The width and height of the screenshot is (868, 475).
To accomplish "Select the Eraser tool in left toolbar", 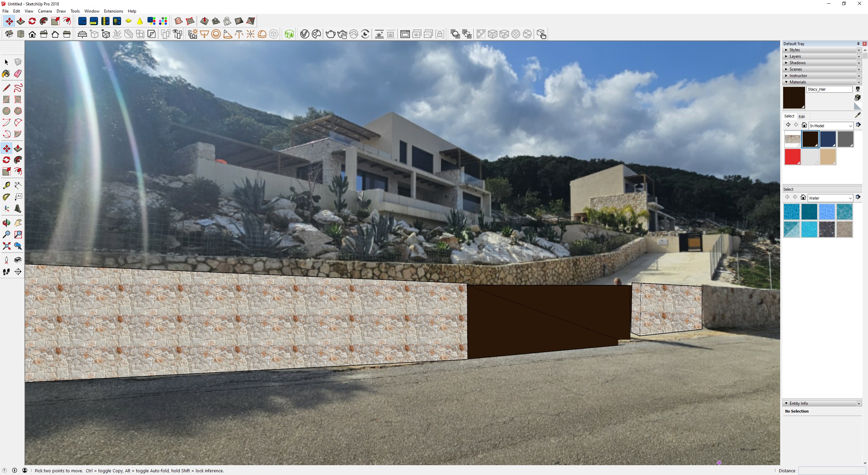I will (x=18, y=74).
